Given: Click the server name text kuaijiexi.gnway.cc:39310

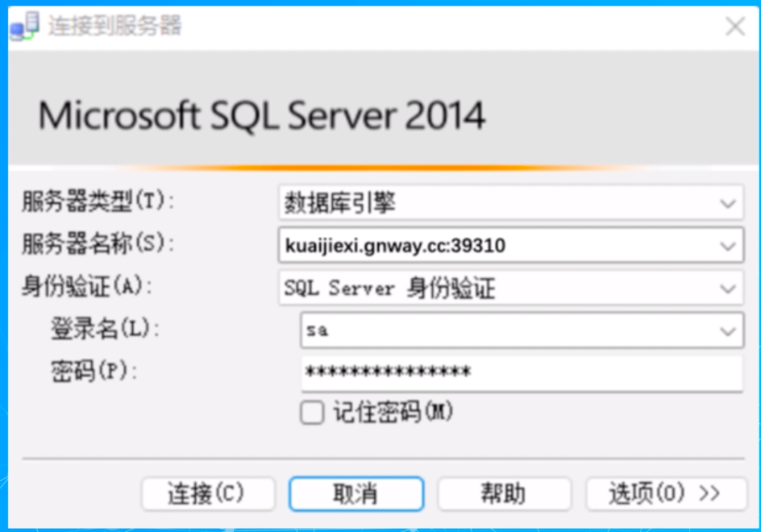Looking at the screenshot, I should tap(395, 246).
